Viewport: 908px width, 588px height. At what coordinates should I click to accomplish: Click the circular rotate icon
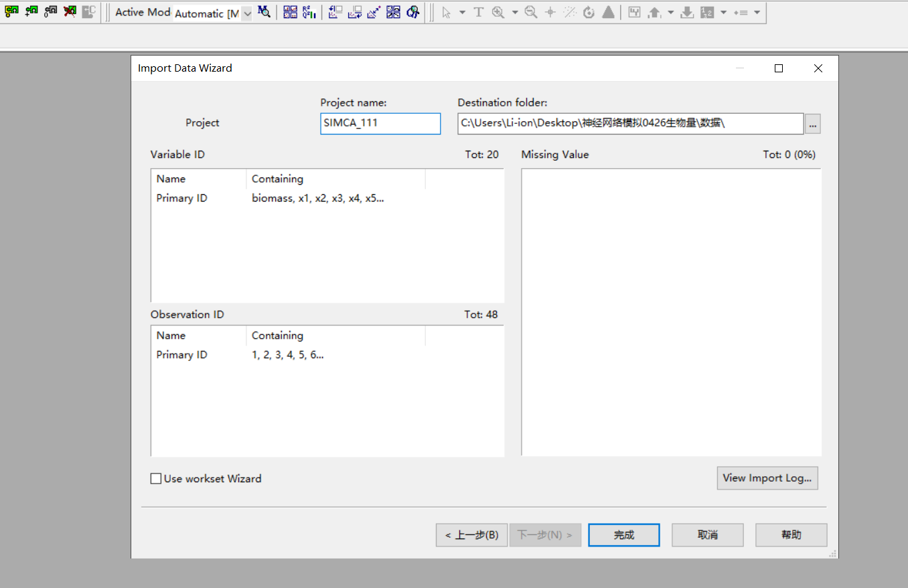(589, 13)
